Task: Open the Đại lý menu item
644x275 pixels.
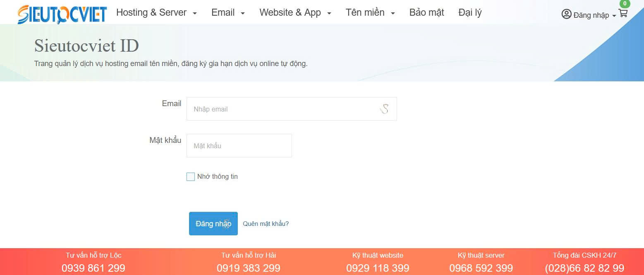Action: point(470,12)
